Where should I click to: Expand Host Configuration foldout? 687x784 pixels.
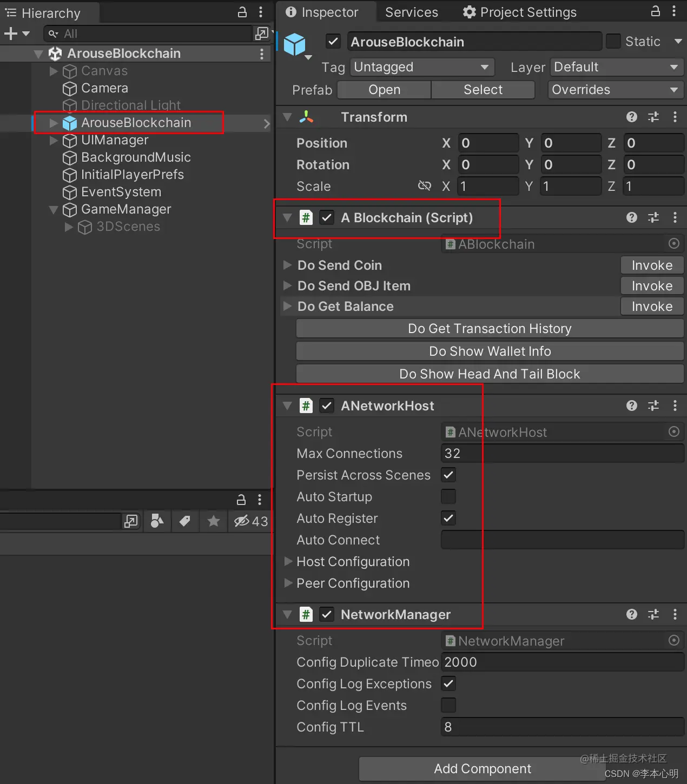point(288,561)
